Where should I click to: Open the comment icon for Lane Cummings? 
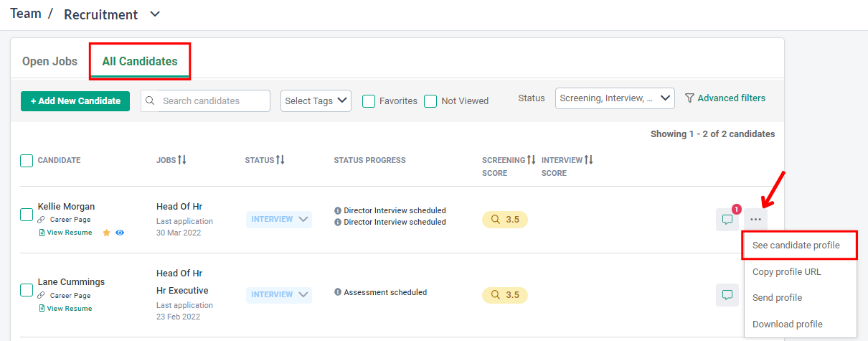pyautogui.click(x=727, y=294)
